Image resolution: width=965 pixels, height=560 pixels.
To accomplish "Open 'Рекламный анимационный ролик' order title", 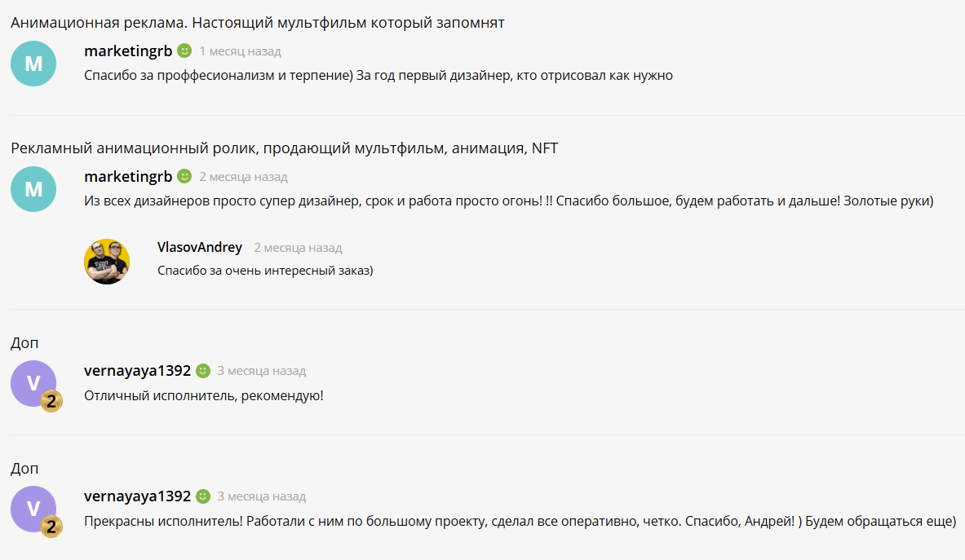I will [285, 148].
